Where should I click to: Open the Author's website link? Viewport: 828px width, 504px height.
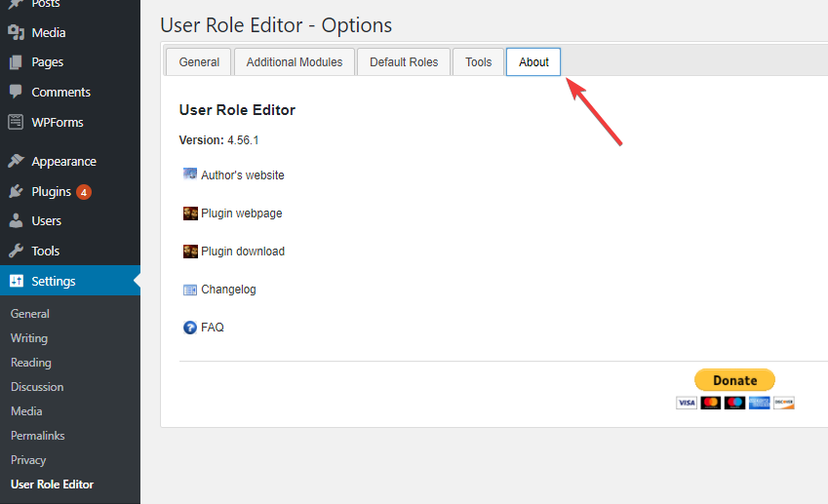(242, 175)
